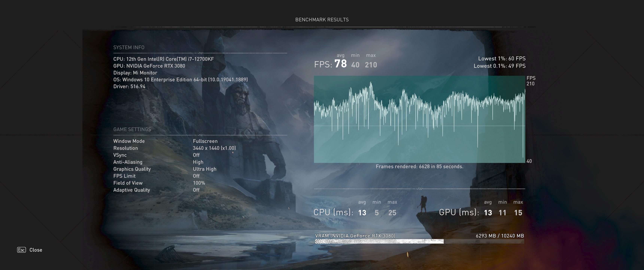
Task: Click inside the FPS graph
Action: [420, 119]
